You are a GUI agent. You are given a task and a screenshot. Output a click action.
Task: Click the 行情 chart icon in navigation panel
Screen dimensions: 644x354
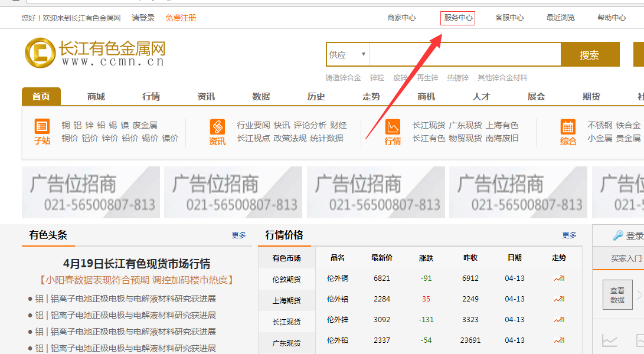click(x=393, y=126)
